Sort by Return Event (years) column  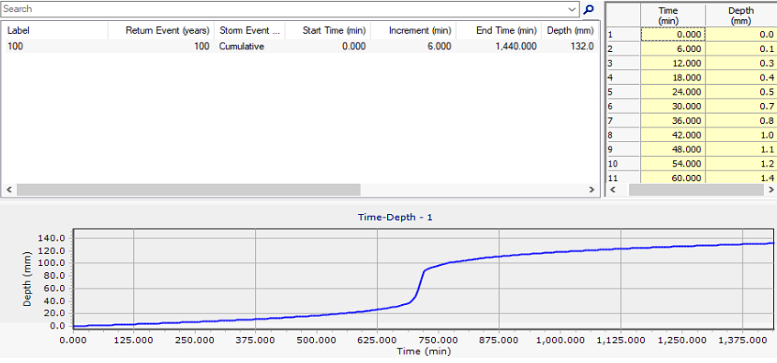[x=162, y=30]
